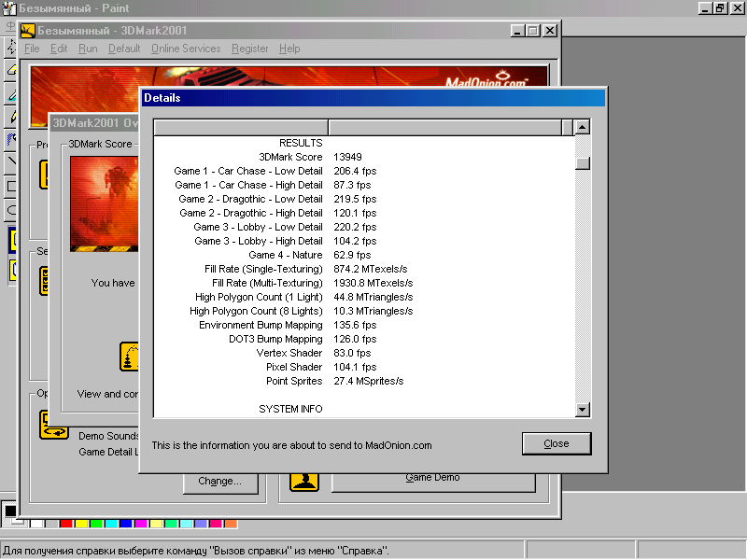The image size is (747, 560).
Task: Pick the magenta color in Paint palette
Action: [141, 524]
